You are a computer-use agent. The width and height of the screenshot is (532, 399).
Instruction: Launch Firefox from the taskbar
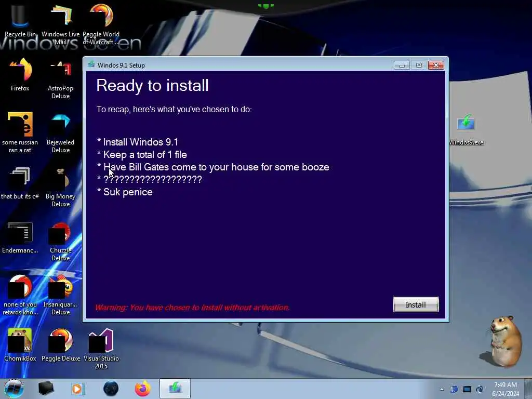(x=143, y=389)
